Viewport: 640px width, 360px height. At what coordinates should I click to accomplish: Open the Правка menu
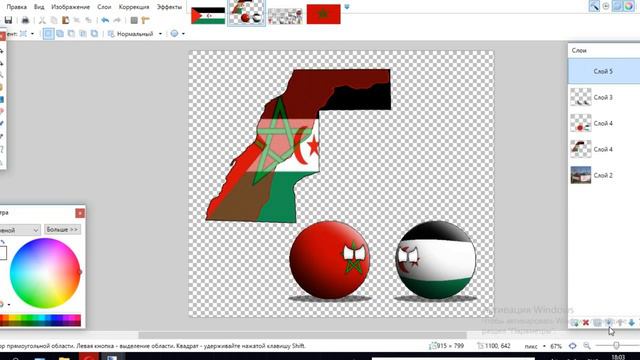click(17, 7)
